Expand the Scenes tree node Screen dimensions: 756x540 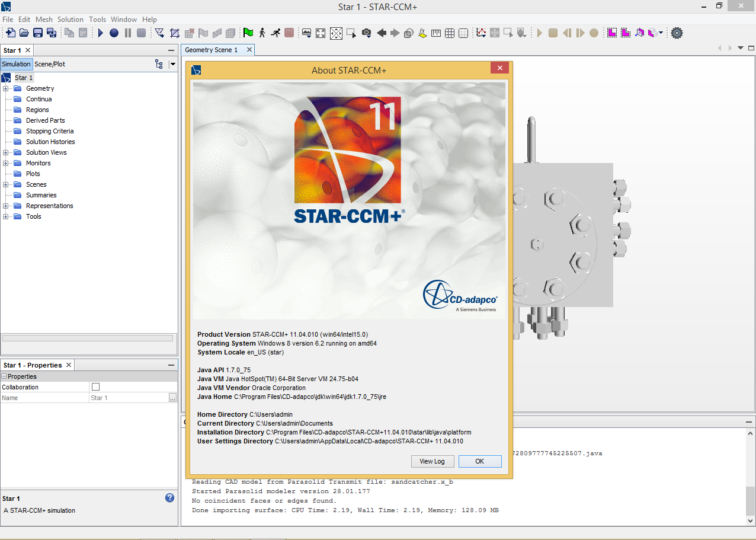(6, 184)
